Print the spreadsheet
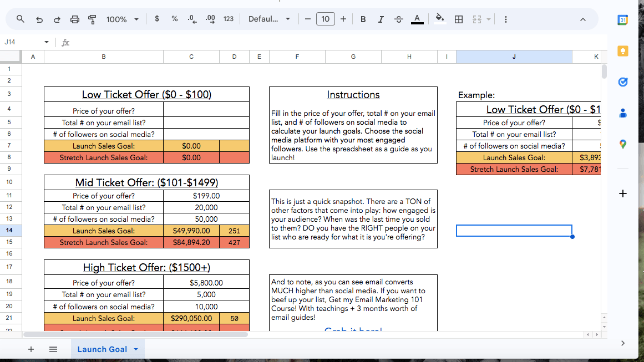644x362 pixels. pyautogui.click(x=74, y=19)
